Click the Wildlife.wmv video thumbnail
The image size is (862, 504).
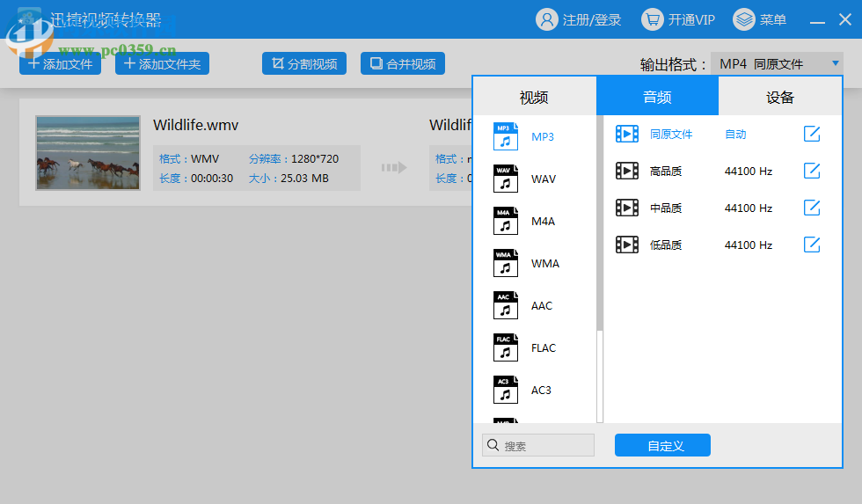[x=88, y=153]
